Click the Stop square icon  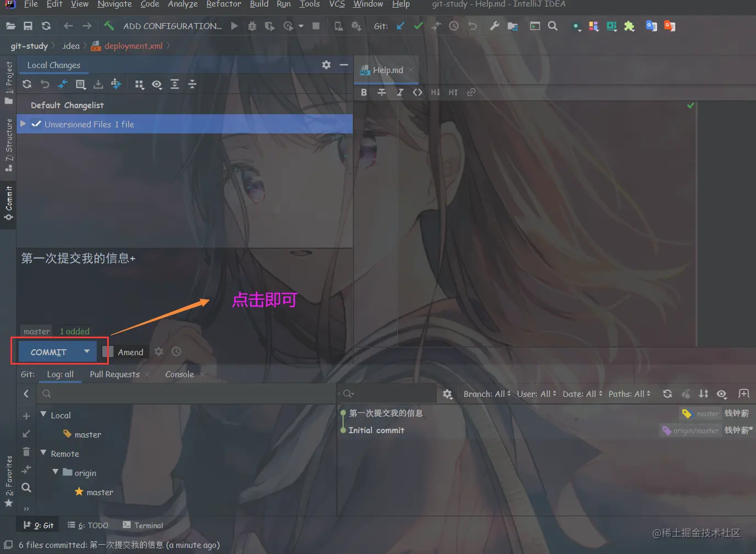(316, 26)
